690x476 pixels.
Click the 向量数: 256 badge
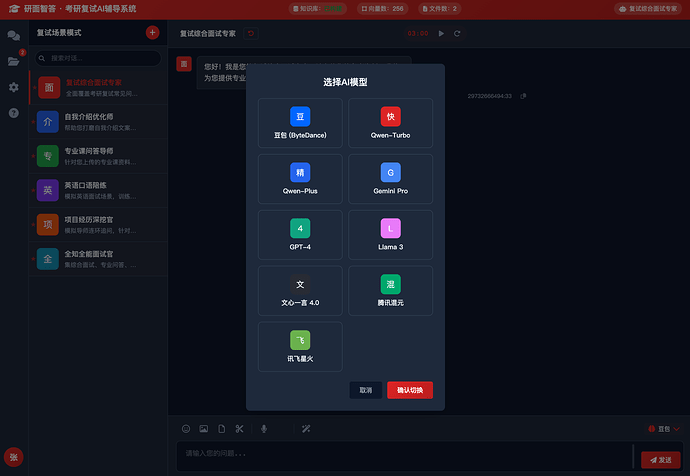[x=382, y=8]
